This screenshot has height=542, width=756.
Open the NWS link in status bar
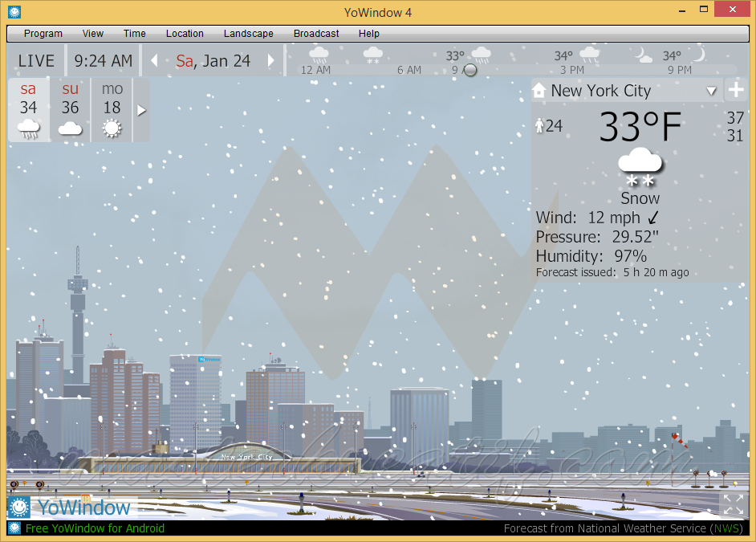[x=726, y=528]
